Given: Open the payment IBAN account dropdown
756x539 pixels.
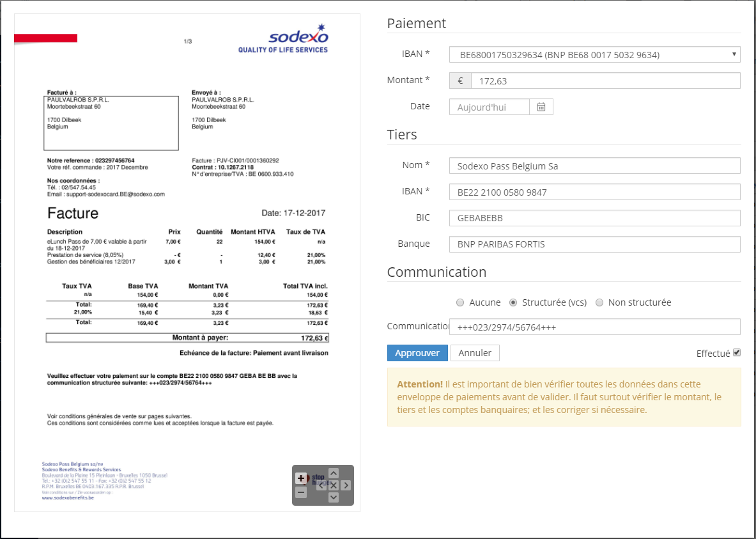Looking at the screenshot, I should [594, 54].
